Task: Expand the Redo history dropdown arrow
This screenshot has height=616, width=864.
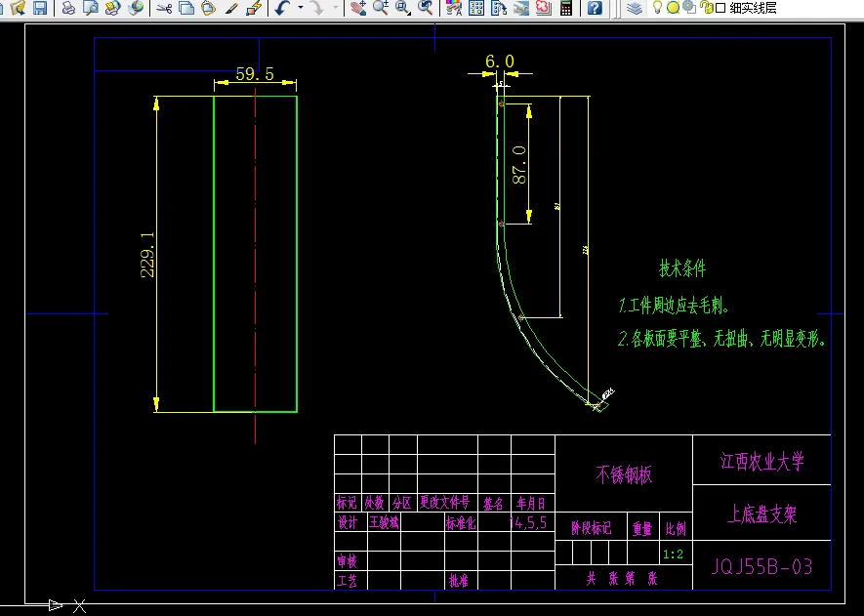Action: tap(335, 8)
